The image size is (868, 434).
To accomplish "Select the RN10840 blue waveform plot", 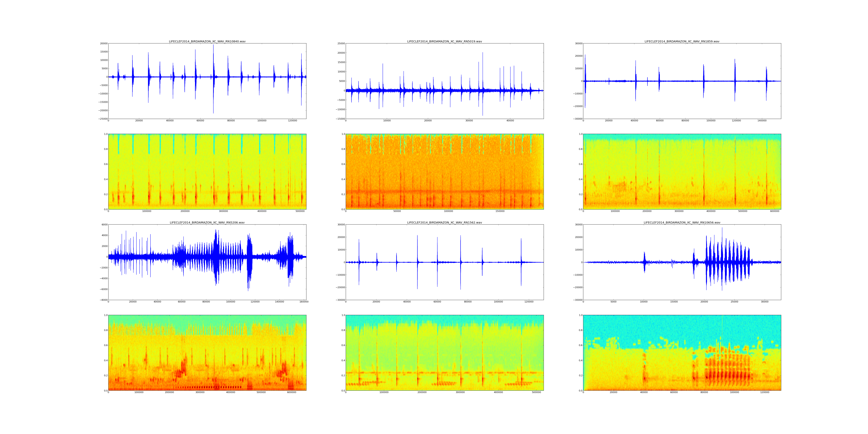I will coord(207,81).
